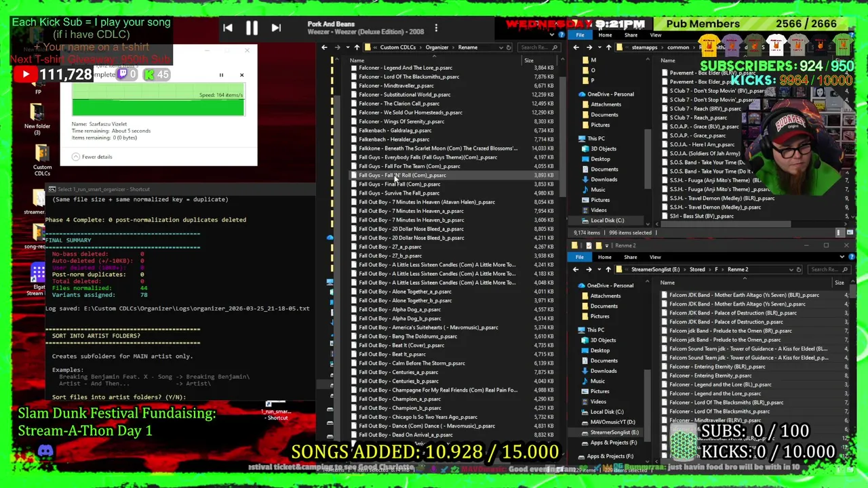This screenshot has width=868, height=488.
Task: Open File menu in Renme 2 window
Action: tap(580, 257)
